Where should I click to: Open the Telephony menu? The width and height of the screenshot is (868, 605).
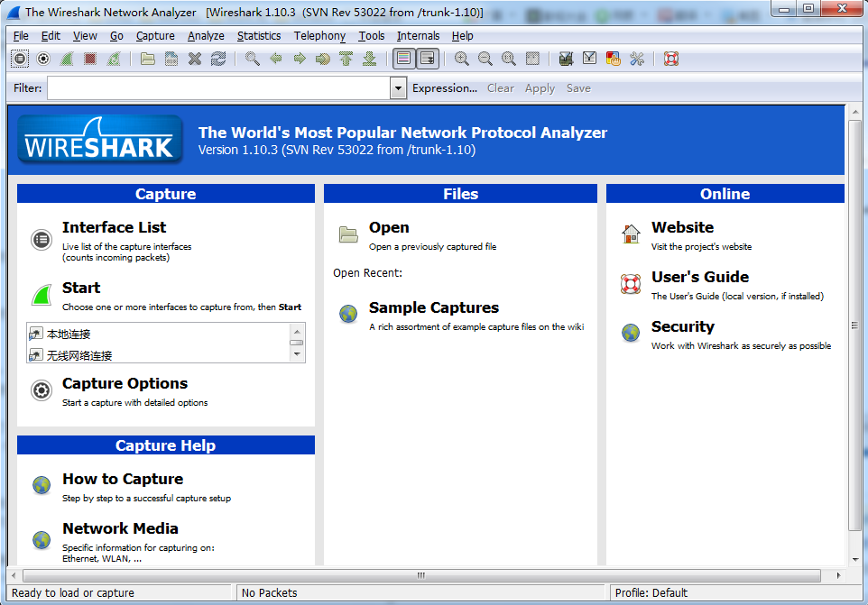(319, 36)
